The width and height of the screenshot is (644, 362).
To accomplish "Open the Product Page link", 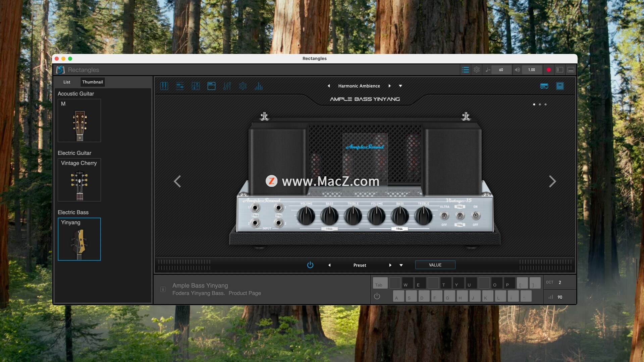I will tap(245, 293).
